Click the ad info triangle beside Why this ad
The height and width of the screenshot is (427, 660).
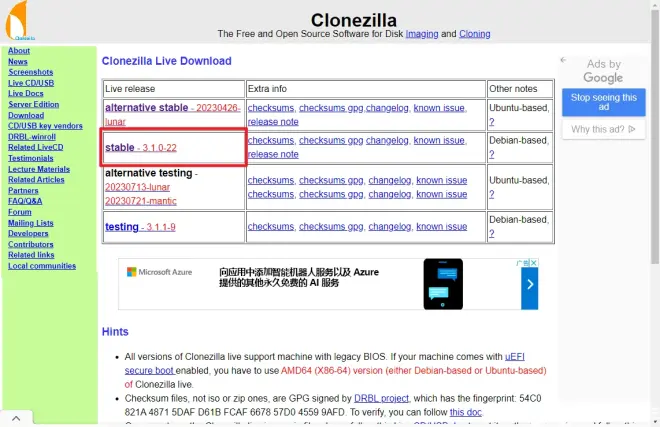631,129
